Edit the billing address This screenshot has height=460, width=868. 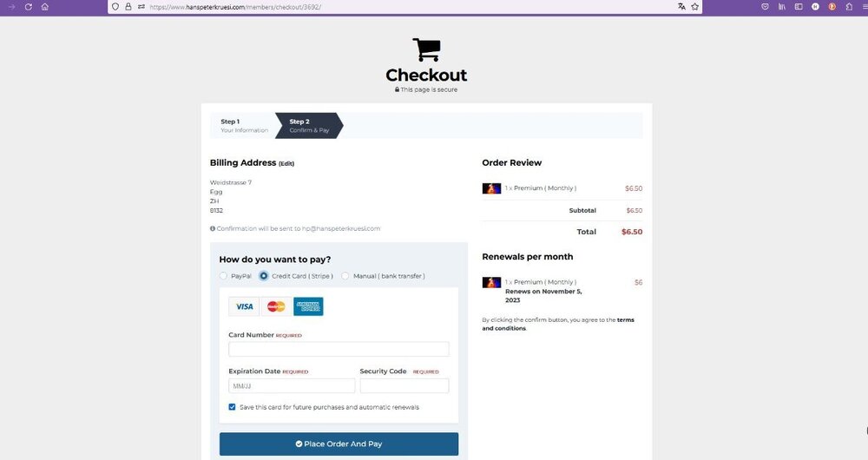[286, 163]
